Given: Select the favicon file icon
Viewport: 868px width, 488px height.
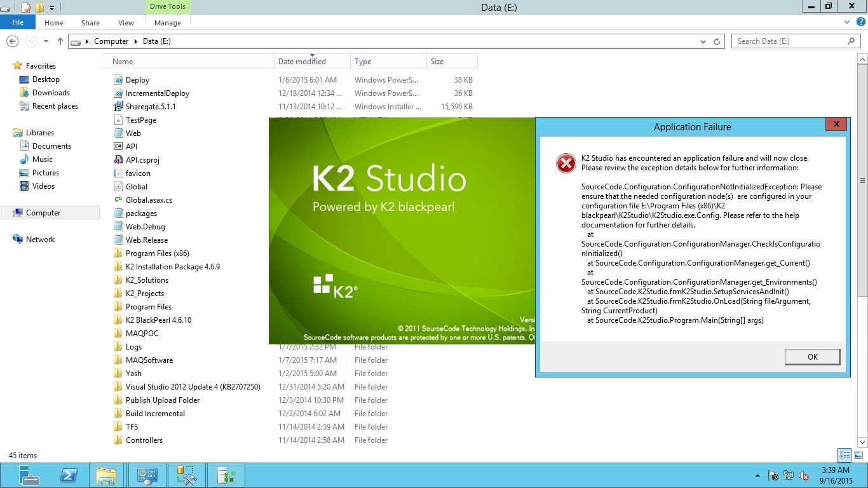Looking at the screenshot, I should pyautogui.click(x=118, y=173).
